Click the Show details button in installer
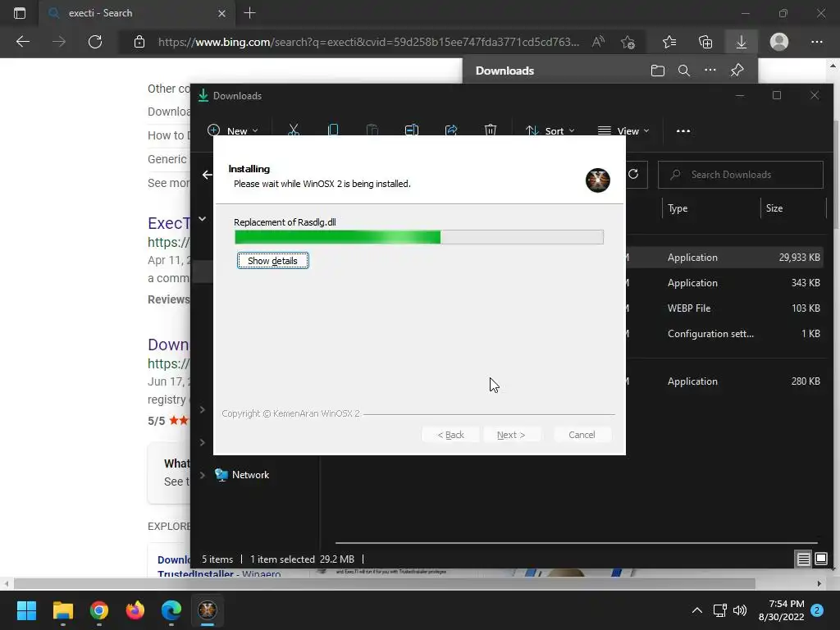The width and height of the screenshot is (840, 630). [x=272, y=260]
